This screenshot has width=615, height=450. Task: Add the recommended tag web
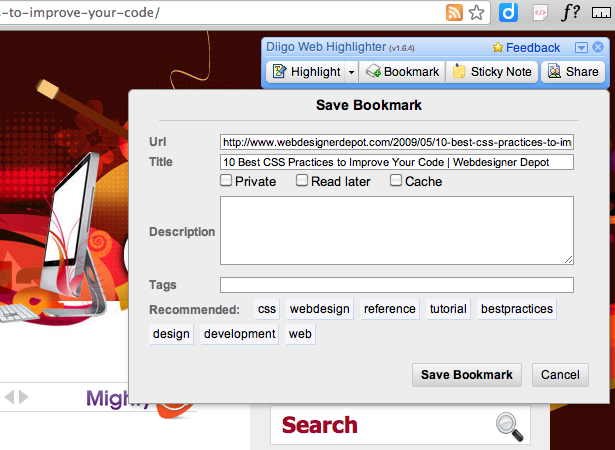point(300,334)
